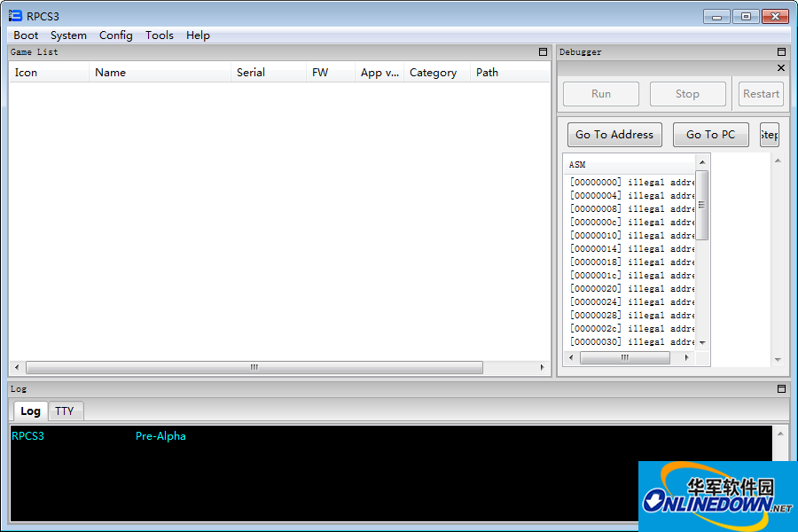Click the Stop button in Debugger

[687, 94]
